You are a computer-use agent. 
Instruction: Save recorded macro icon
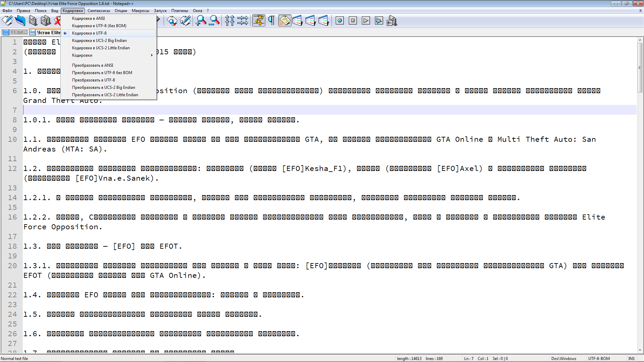click(x=392, y=21)
